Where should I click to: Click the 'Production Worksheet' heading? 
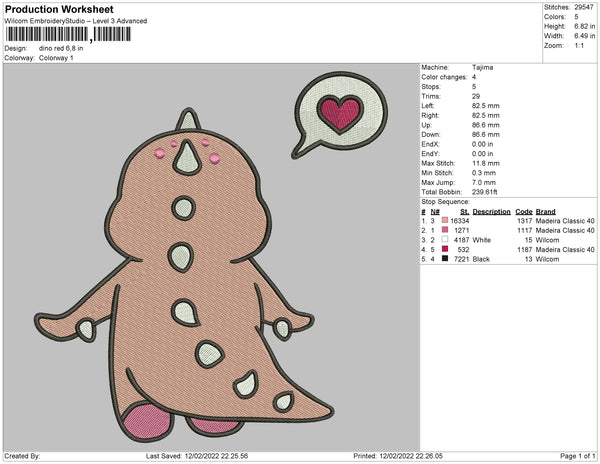click(x=59, y=9)
